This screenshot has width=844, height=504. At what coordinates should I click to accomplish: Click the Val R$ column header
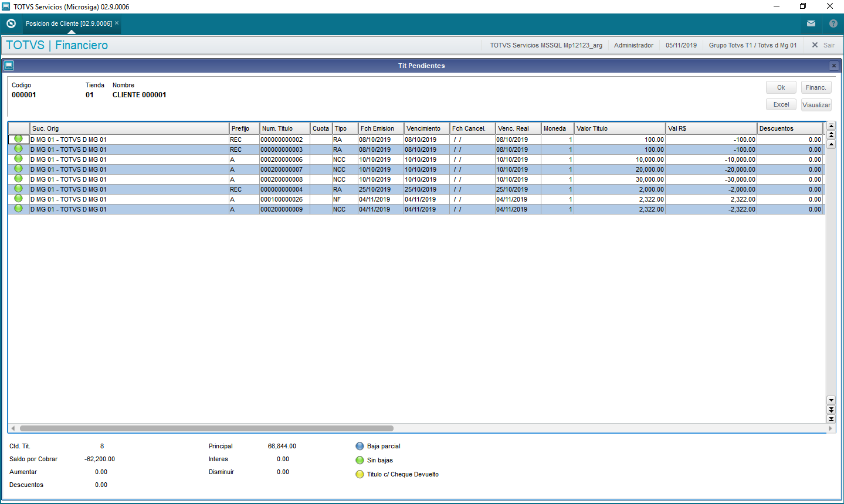click(x=711, y=128)
